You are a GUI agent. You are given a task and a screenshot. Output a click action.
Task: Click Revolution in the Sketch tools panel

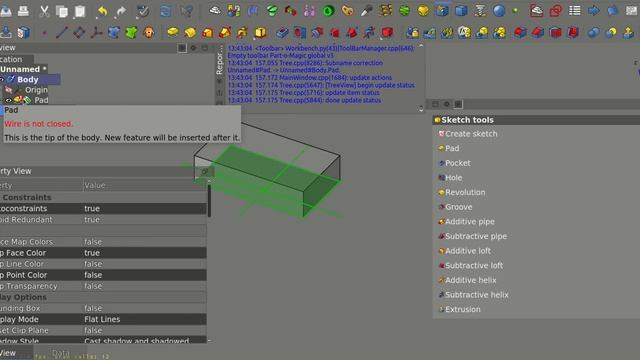465,192
